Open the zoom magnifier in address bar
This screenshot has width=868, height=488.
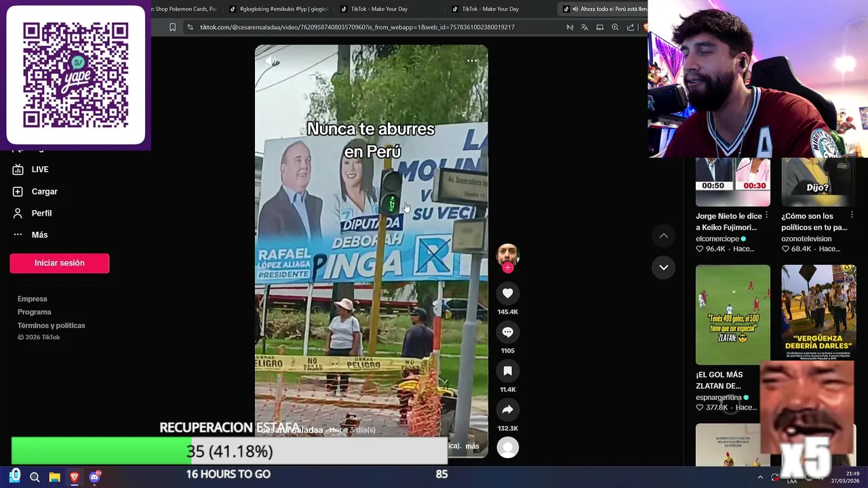[x=615, y=27]
